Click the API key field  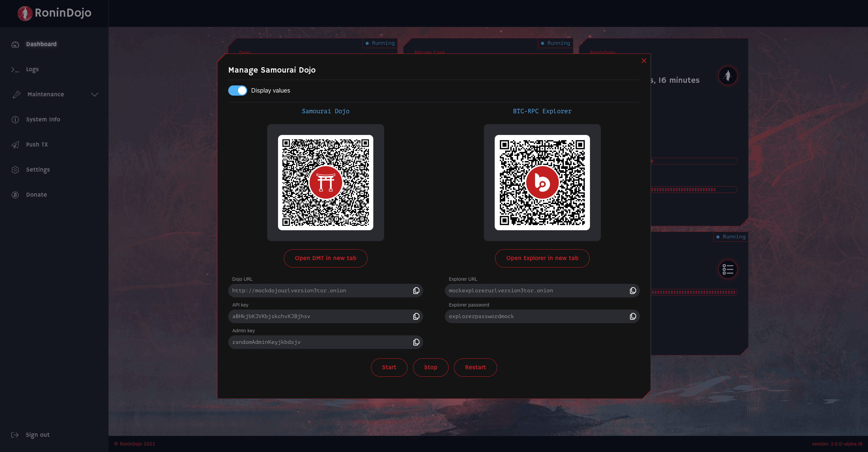pos(325,316)
